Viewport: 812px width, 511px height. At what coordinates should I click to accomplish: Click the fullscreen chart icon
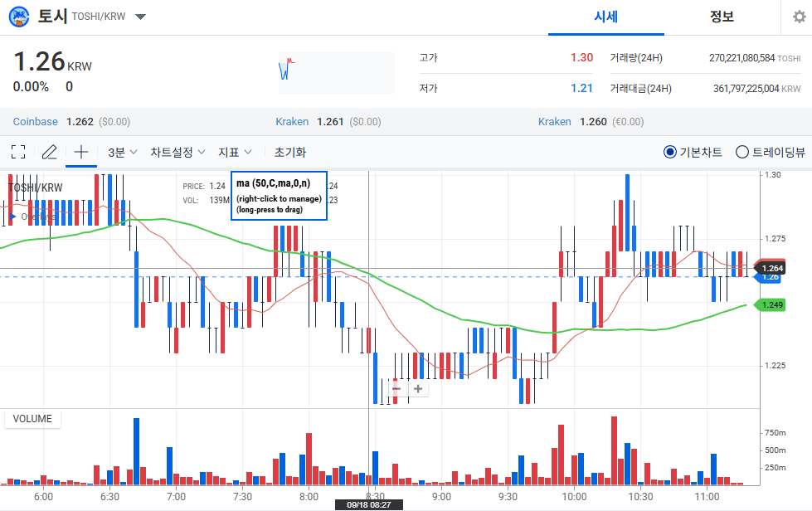[18, 152]
